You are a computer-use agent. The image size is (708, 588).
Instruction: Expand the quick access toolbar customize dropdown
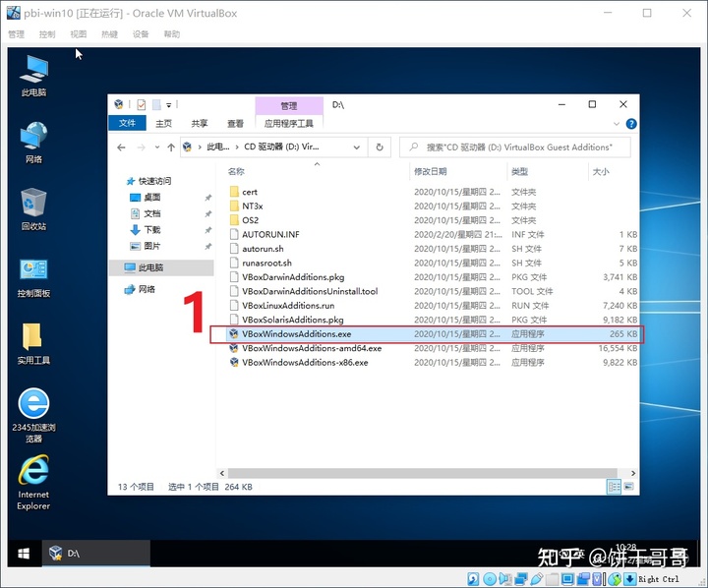168,105
